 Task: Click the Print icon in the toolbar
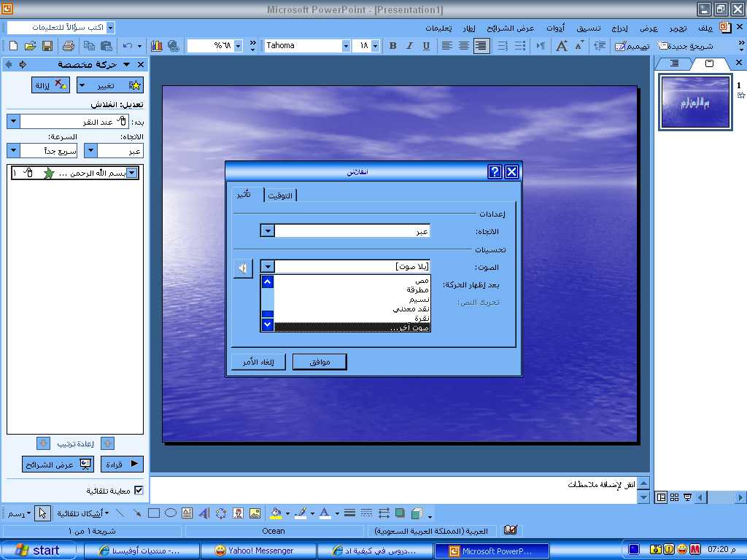tap(69, 46)
